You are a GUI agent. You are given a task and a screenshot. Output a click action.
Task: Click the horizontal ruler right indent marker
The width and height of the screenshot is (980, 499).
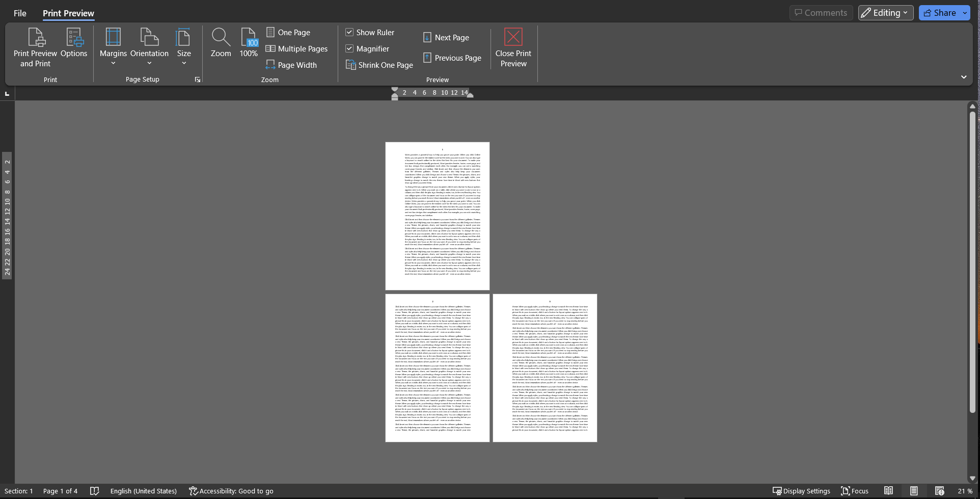point(470,95)
